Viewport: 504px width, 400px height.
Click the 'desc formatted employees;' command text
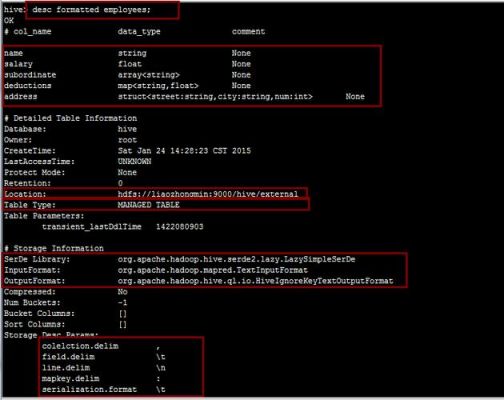click(x=91, y=10)
